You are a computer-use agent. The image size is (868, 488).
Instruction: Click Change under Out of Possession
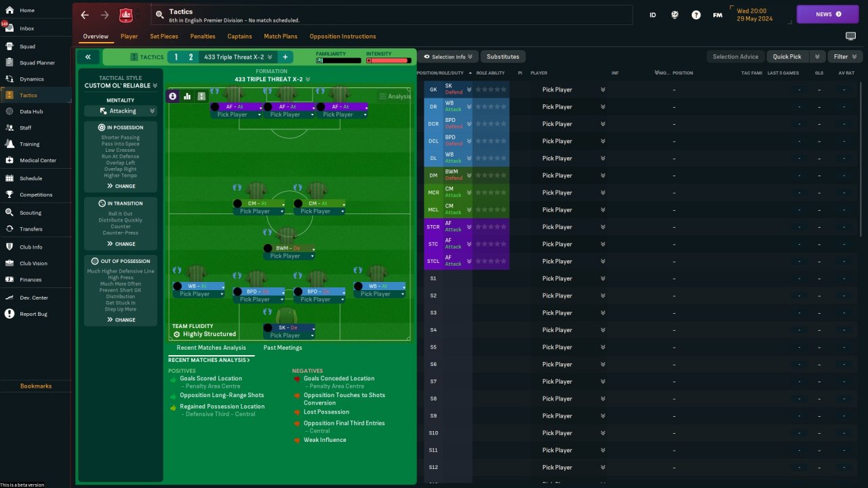(121, 320)
